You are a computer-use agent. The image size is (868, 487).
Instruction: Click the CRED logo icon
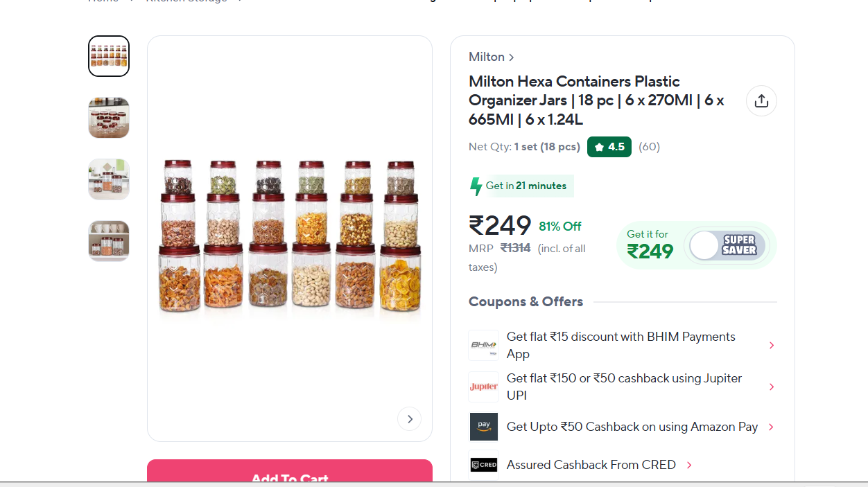pyautogui.click(x=483, y=465)
